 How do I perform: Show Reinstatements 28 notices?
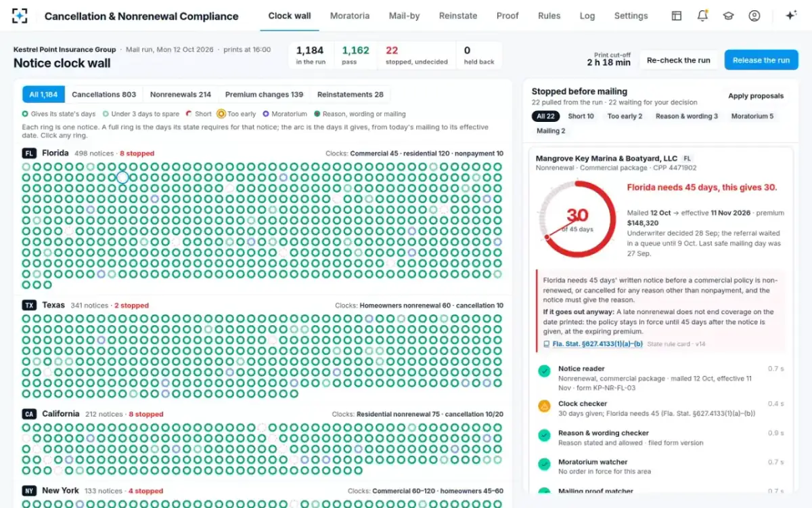coord(351,95)
